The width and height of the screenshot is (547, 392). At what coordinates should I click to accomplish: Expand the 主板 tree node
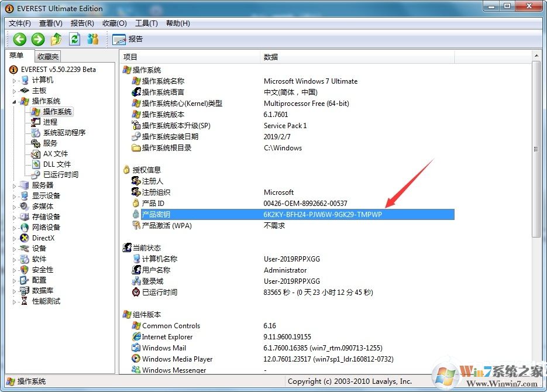point(15,91)
